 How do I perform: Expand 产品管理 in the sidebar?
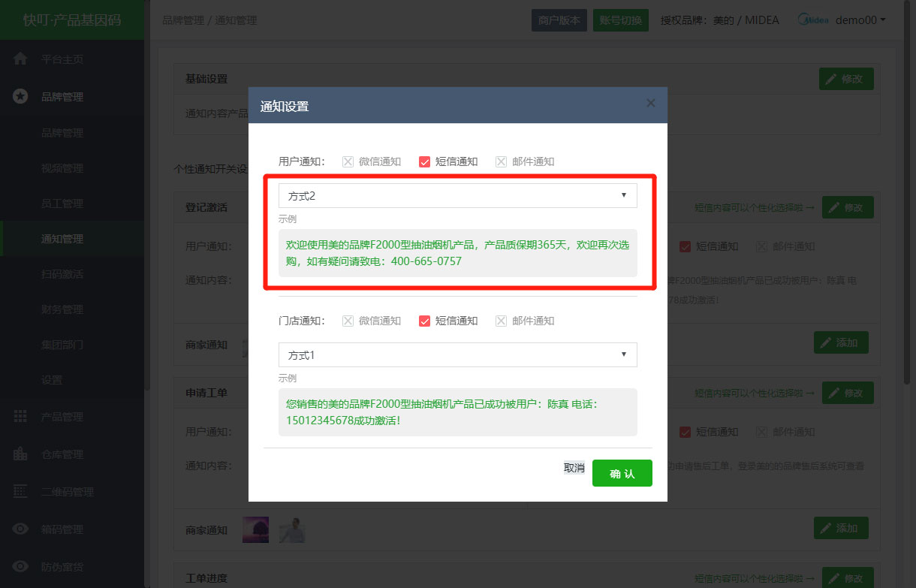click(x=72, y=417)
